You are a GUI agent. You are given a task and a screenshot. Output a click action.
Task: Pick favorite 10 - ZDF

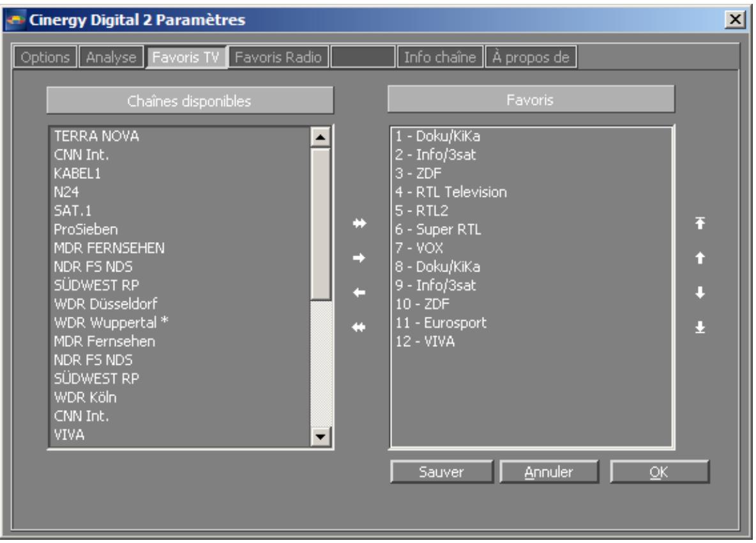[531, 304]
